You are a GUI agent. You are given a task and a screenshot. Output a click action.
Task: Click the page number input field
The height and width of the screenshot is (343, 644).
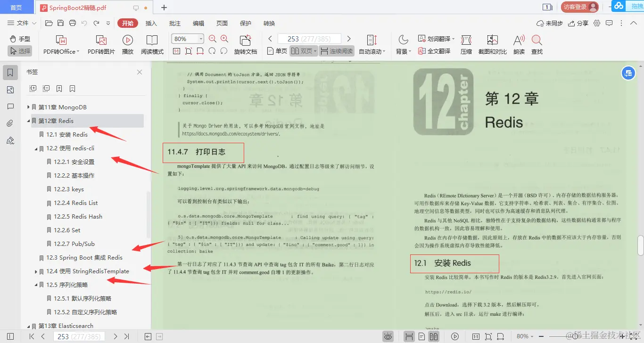(x=309, y=38)
